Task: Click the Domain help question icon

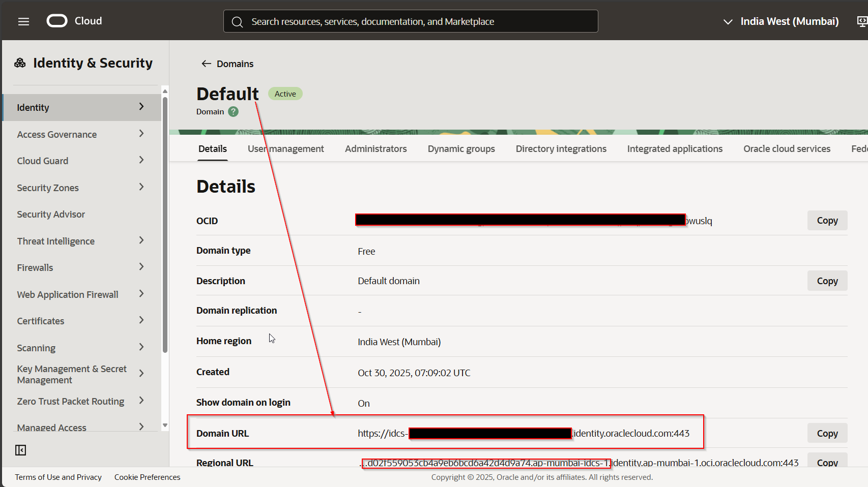Action: point(233,112)
